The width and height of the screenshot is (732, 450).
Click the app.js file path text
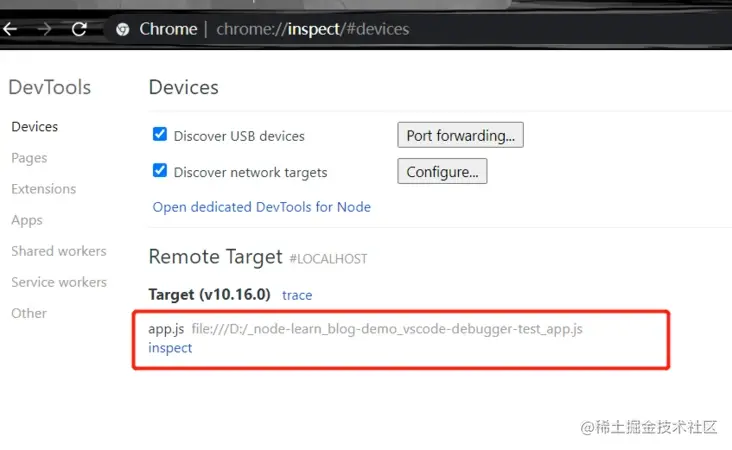point(387,329)
